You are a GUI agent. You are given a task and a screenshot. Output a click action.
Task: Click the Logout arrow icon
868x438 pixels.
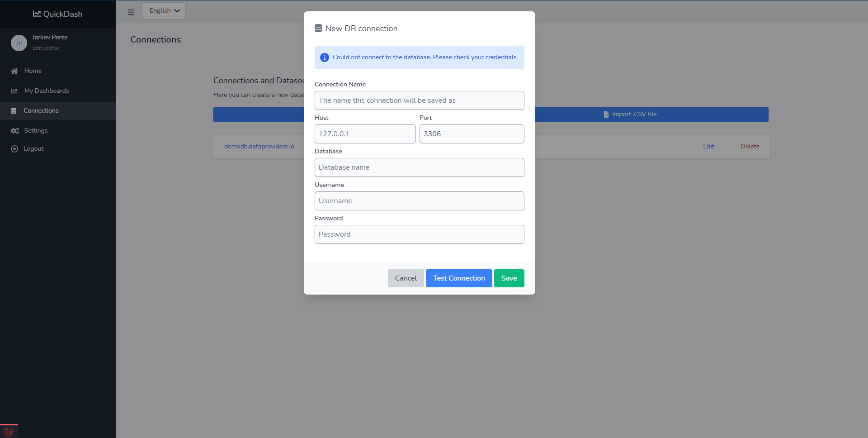[x=14, y=149]
